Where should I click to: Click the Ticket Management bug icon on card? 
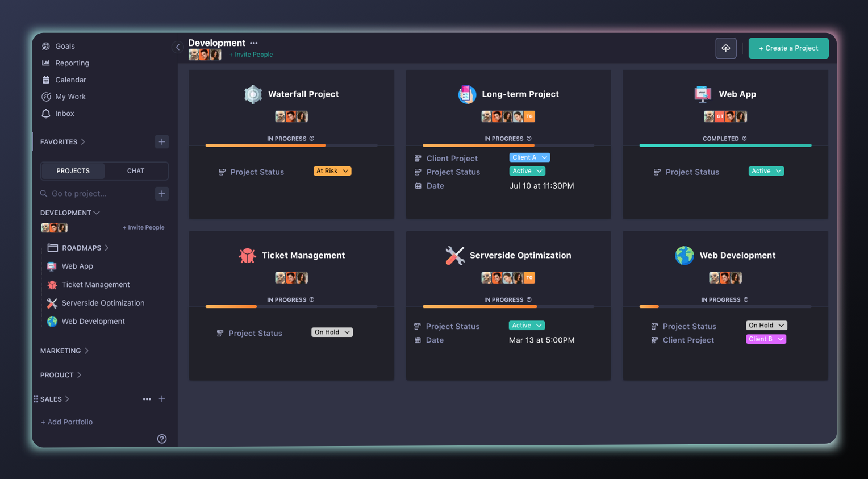[247, 256]
